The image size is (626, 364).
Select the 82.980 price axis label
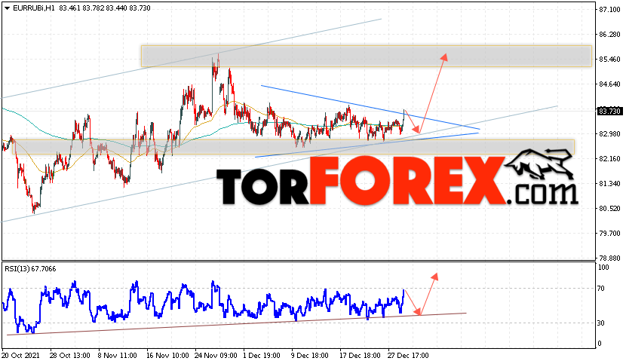pos(609,133)
